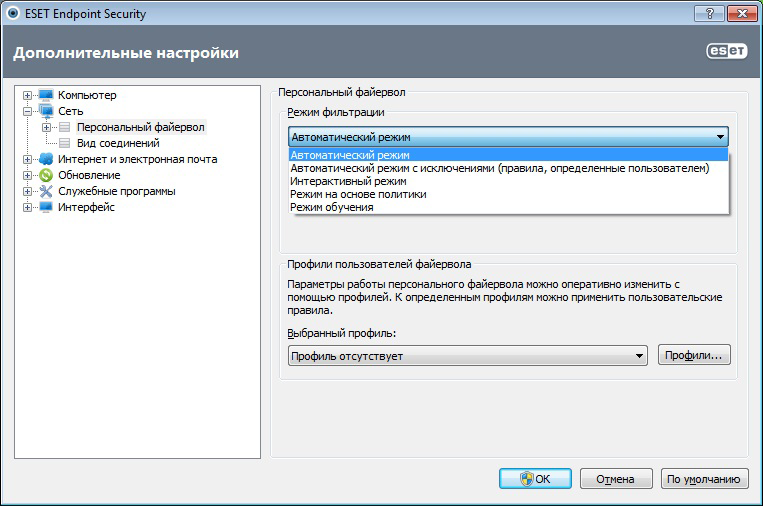Click the Вид соединений list icon

[x=64, y=144]
